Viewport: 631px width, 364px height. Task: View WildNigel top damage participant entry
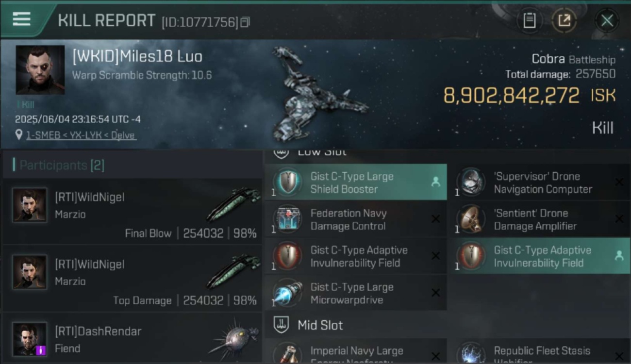132,279
